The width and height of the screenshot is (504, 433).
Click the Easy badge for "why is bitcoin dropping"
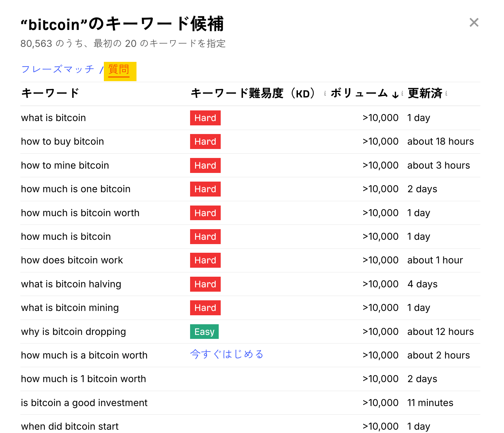pyautogui.click(x=204, y=332)
